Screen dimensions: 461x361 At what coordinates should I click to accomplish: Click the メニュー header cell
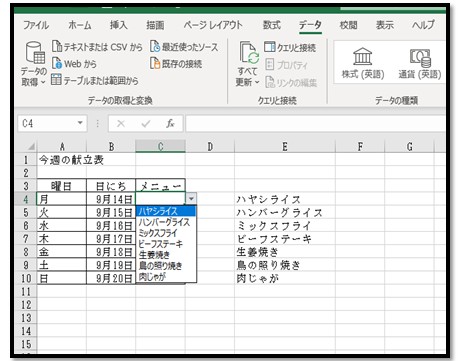[x=160, y=186]
